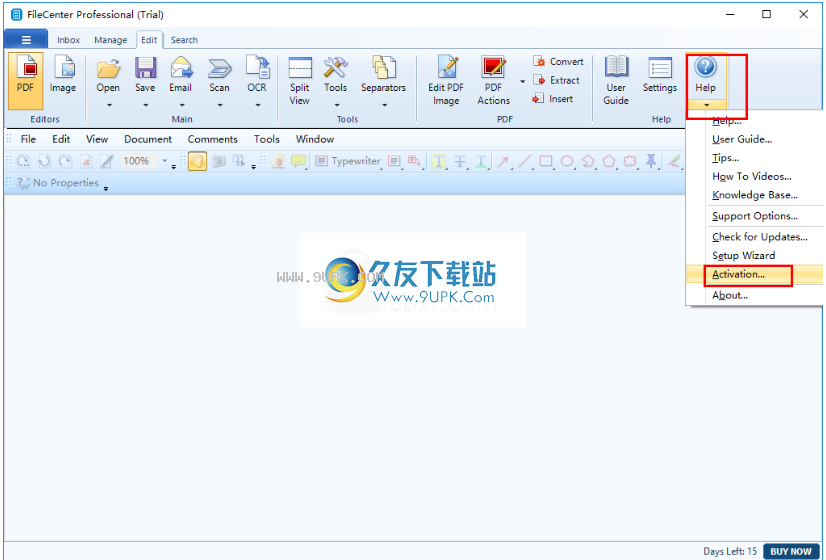This screenshot has height=560, width=826.
Task: Expand the Separators dropdown arrow
Action: (384, 105)
